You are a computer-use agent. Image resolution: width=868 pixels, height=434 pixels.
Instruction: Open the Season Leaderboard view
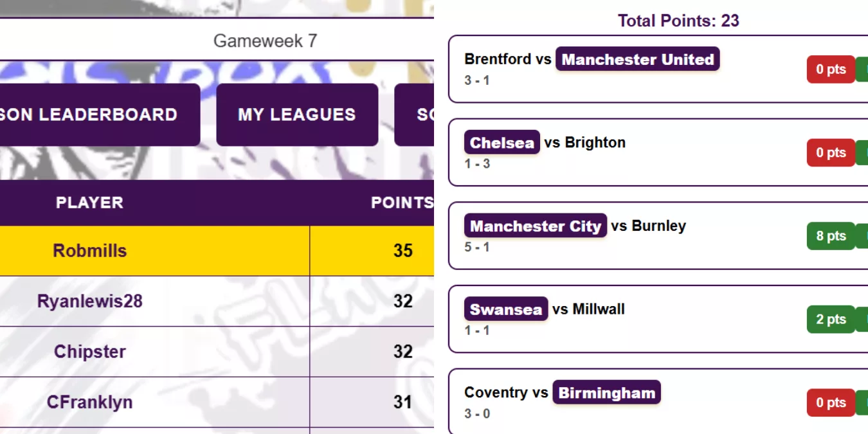tap(96, 114)
